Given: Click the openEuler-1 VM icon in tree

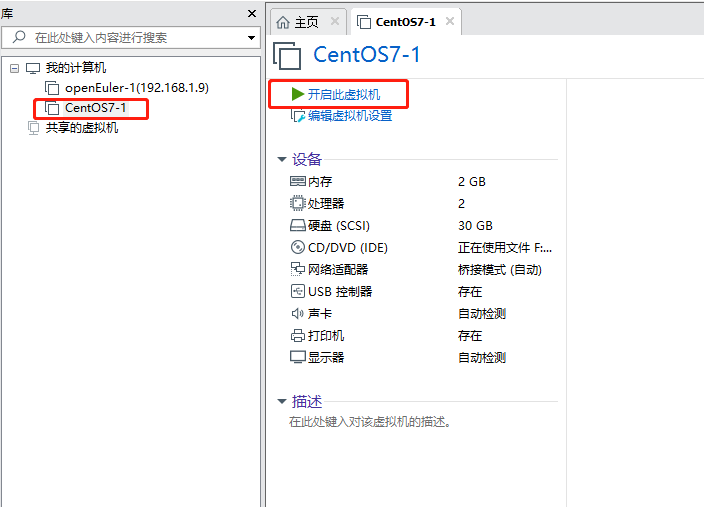Looking at the screenshot, I should [52, 88].
